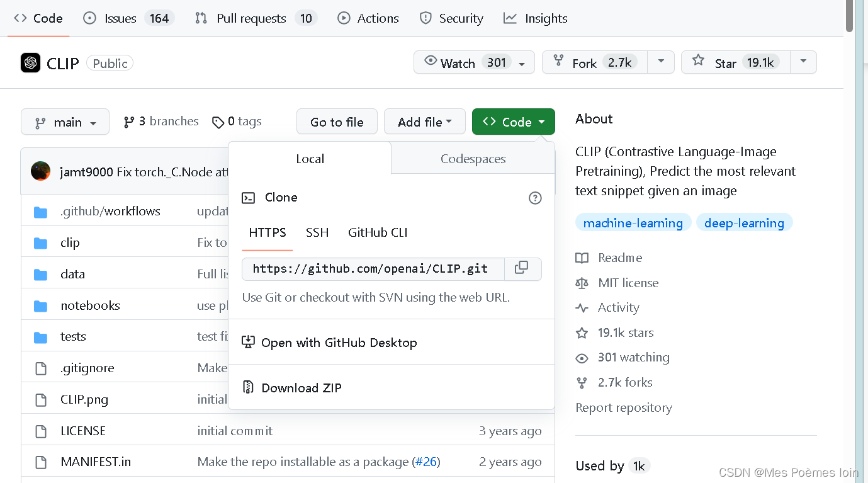
Task: View the 2.7k forks link
Action: click(614, 382)
